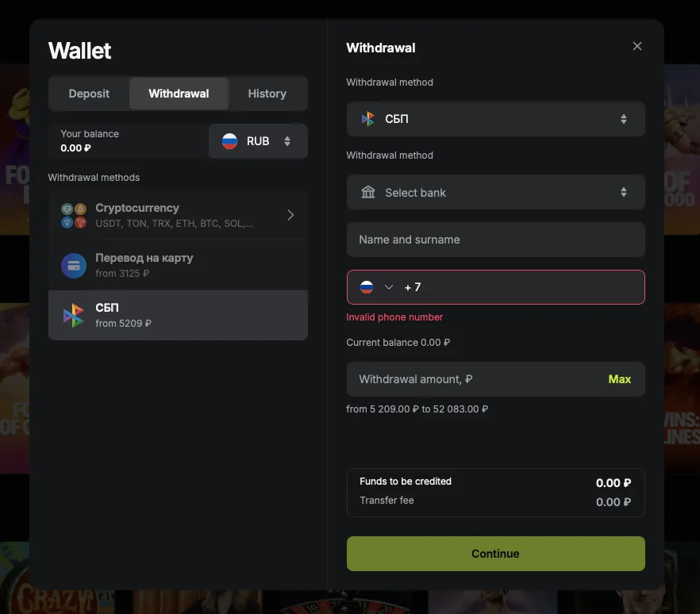The height and width of the screenshot is (614, 700).
Task: Expand the СБП withdrawal method dropdown arrows
Action: (x=623, y=119)
